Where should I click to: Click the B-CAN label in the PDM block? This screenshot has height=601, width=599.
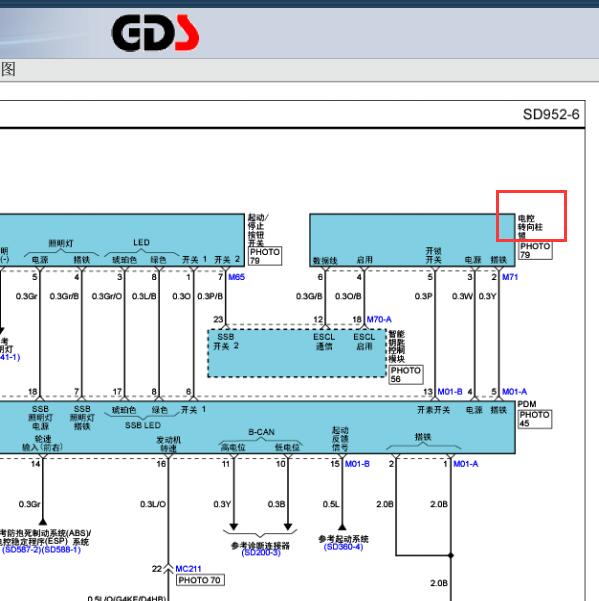[261, 432]
